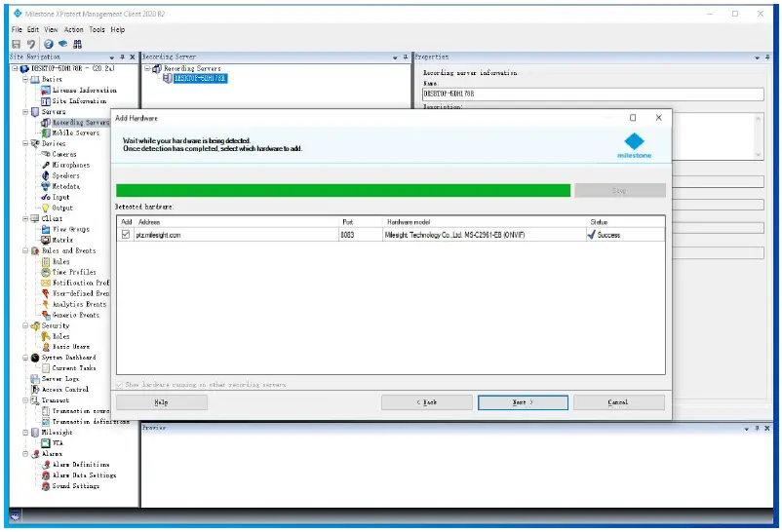Open the Edit menu
782x532 pixels.
pos(33,29)
